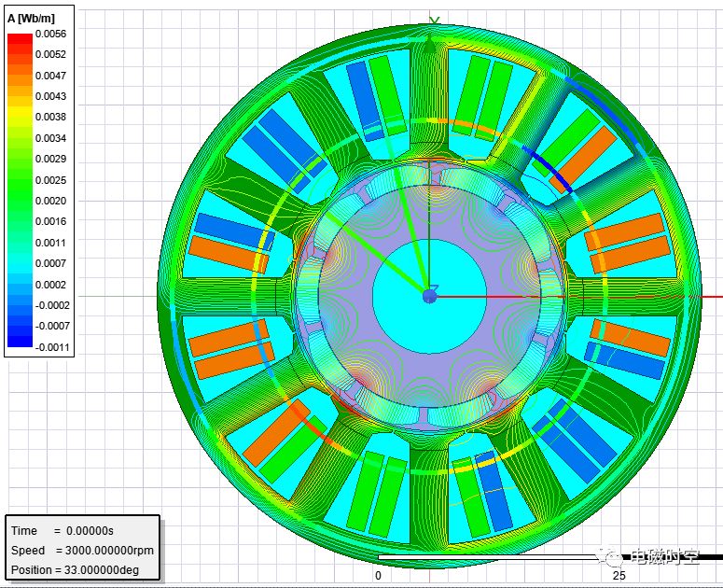Screen dimensions: 723x588
Task: Click the 'Speed = 3000.000000rpm' readout
Action: [82, 550]
